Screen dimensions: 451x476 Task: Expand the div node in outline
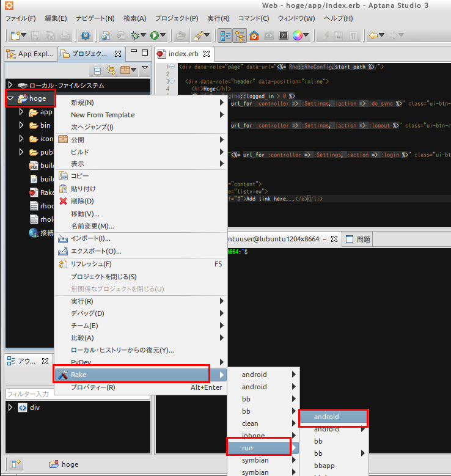(10, 407)
